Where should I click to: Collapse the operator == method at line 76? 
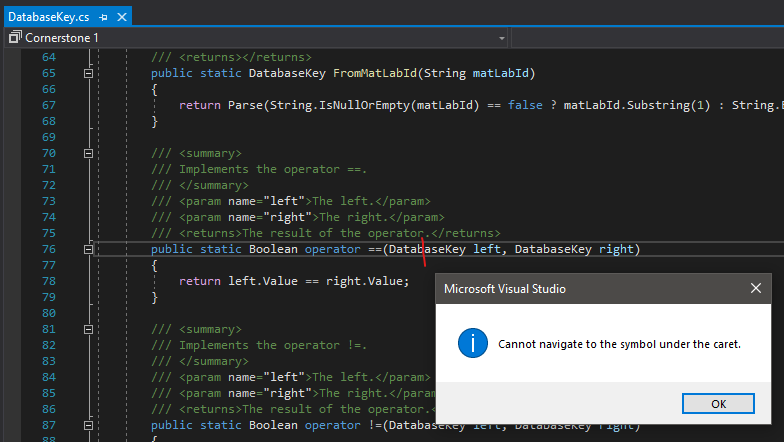pos(88,250)
